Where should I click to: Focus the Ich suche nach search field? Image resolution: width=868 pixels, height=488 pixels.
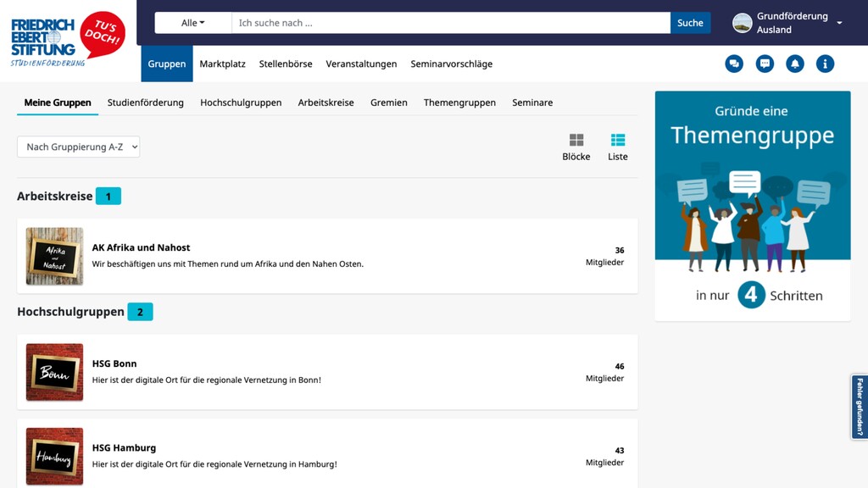click(451, 23)
